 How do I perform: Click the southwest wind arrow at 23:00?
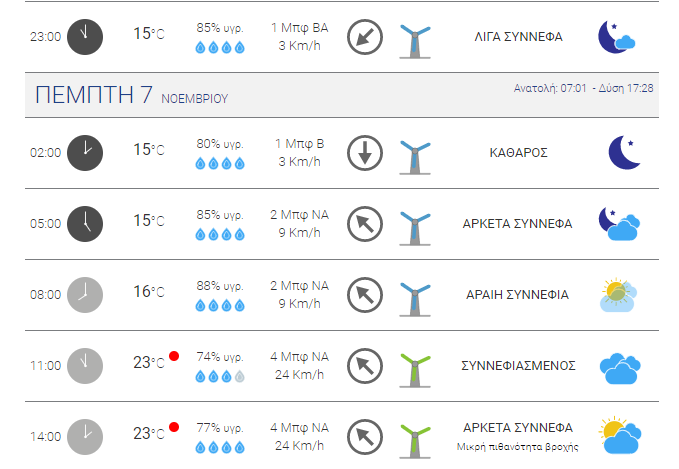point(365,37)
